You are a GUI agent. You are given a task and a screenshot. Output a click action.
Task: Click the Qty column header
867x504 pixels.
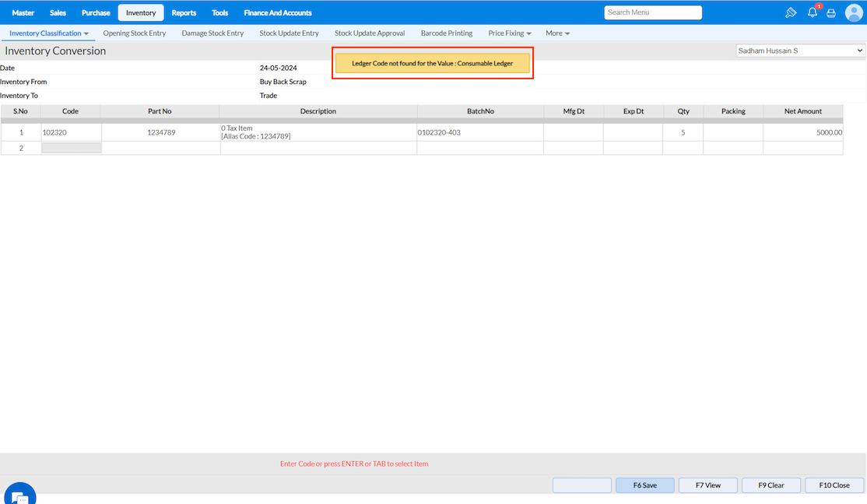683,111
